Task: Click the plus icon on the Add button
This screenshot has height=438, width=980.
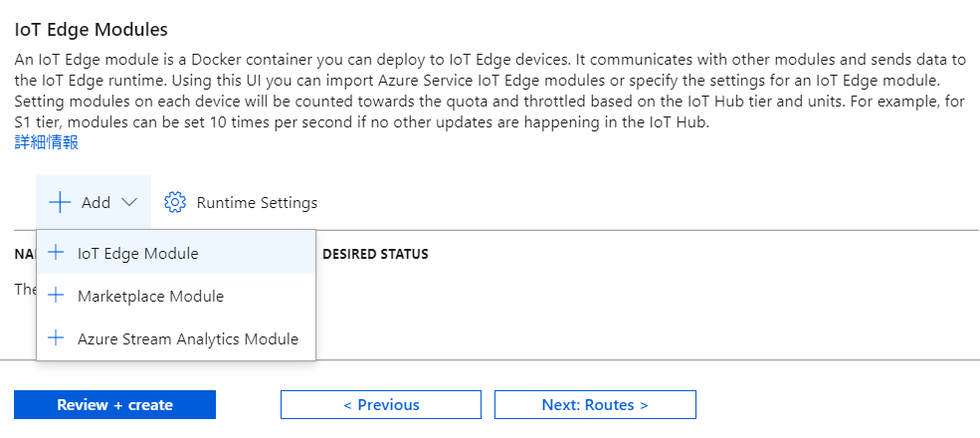Action: 60,202
